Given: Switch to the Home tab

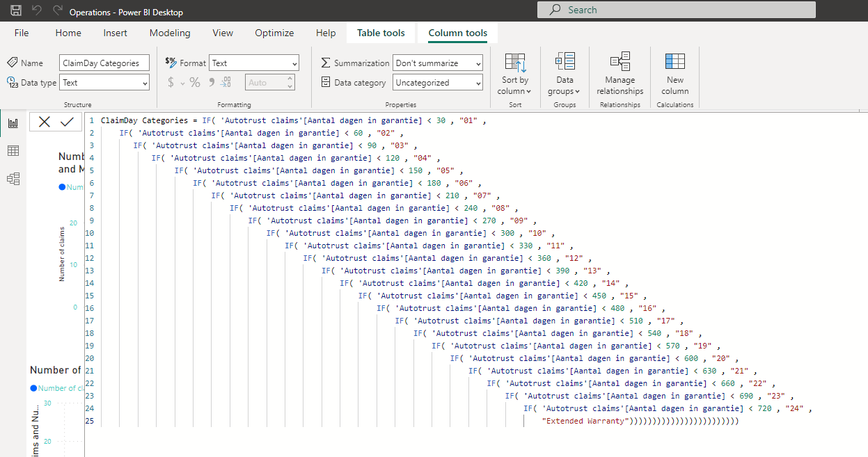Looking at the screenshot, I should point(68,33).
